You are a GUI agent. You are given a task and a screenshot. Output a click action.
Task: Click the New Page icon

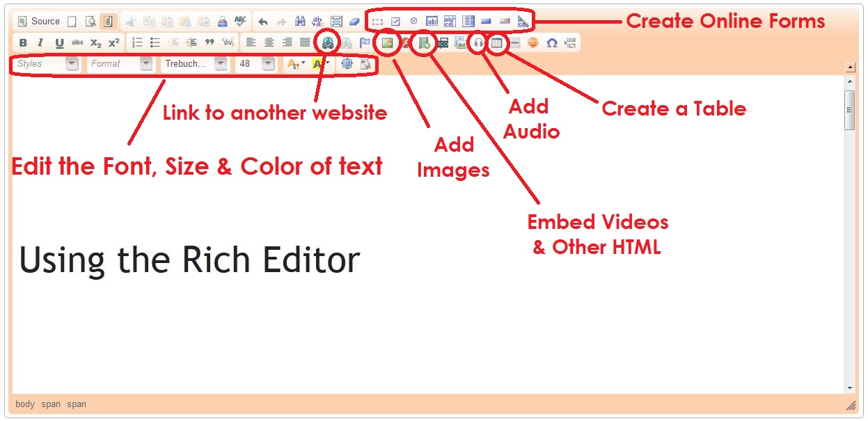72,22
